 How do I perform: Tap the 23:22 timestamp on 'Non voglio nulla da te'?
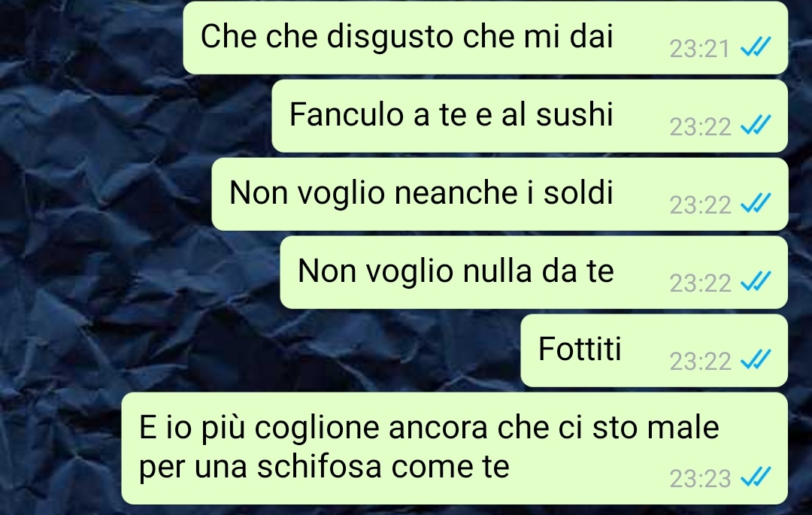(700, 283)
